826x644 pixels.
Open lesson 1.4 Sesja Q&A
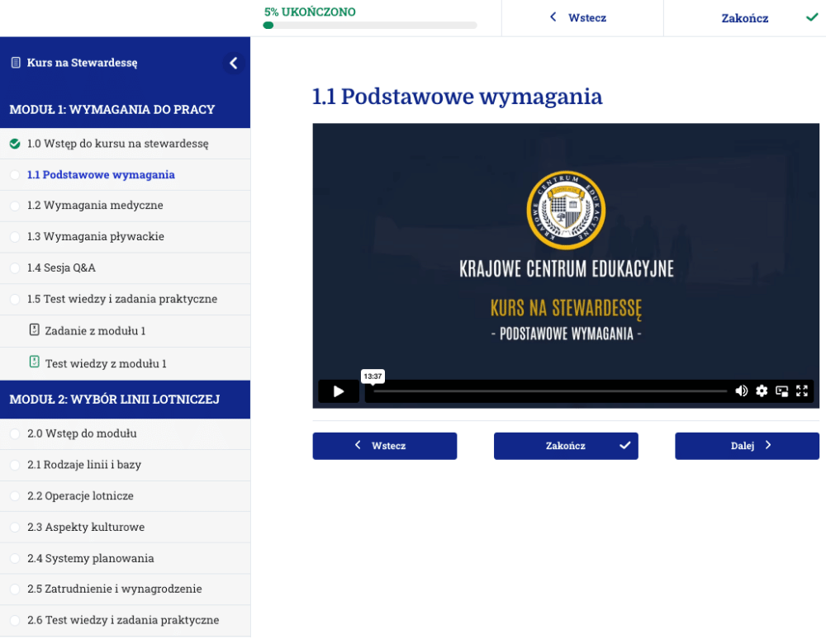click(125, 268)
